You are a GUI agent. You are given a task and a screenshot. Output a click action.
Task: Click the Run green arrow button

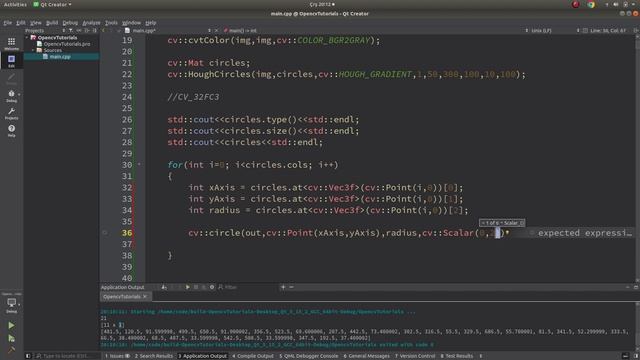pos(11,325)
